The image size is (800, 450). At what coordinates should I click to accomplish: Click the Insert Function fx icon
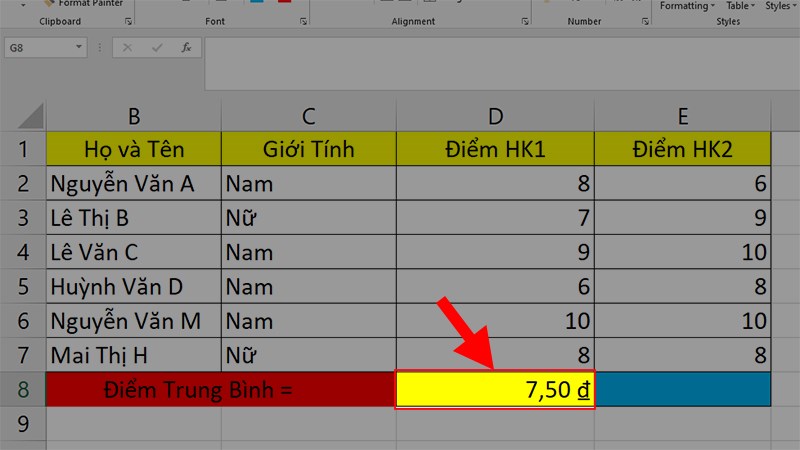point(185,47)
